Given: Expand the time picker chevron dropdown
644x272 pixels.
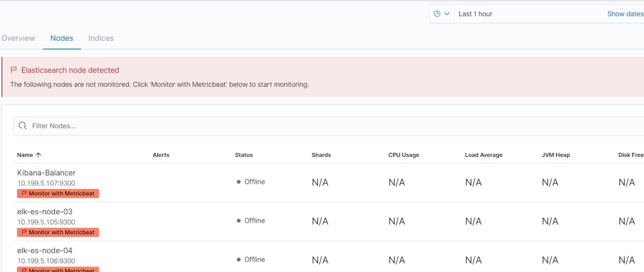Looking at the screenshot, I should click(447, 14).
